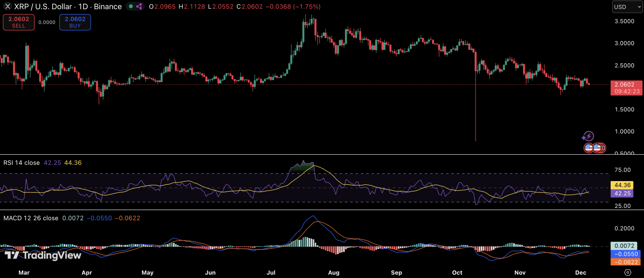Click the blue -0.0550 MACD value tag

pos(625,254)
